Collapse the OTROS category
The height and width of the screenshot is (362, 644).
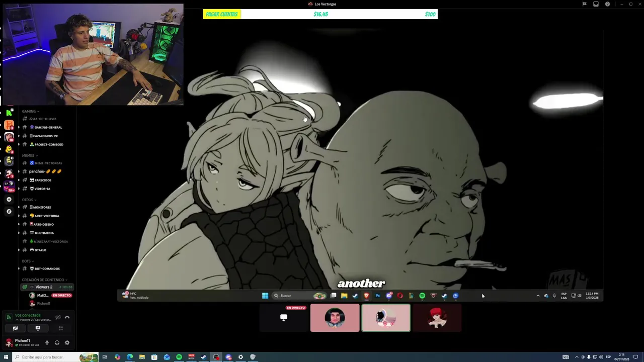tap(29, 200)
